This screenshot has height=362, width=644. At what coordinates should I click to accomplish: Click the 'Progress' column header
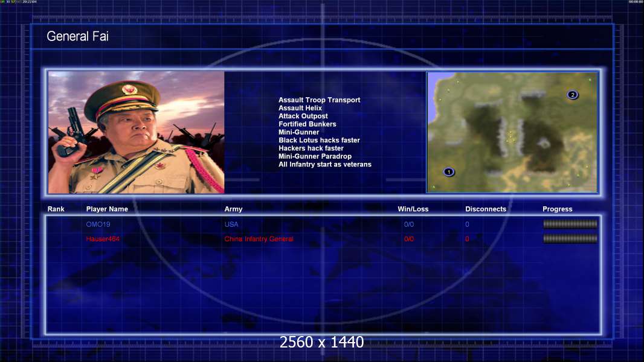[x=558, y=209]
